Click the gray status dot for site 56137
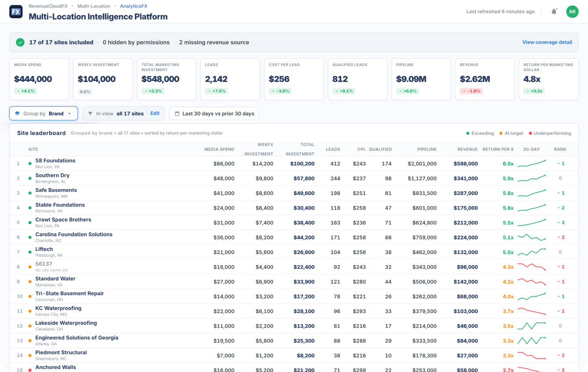 pyautogui.click(x=30, y=267)
